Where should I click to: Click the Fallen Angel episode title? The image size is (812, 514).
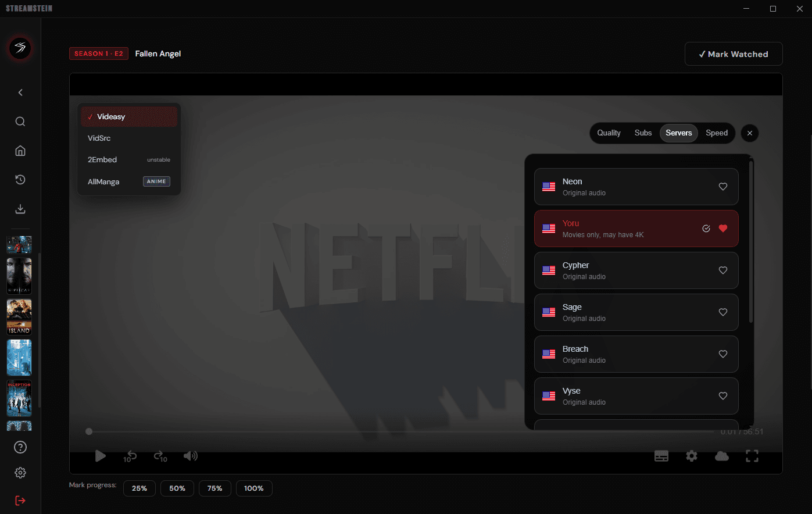pyautogui.click(x=158, y=53)
